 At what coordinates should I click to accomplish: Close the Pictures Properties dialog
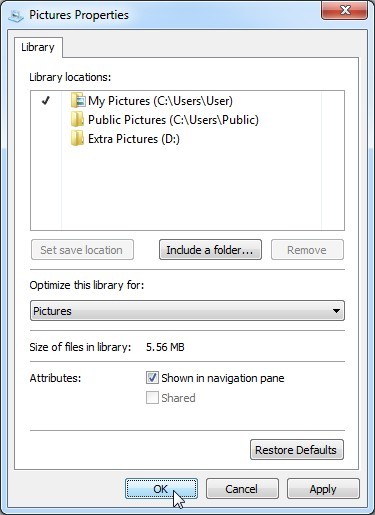click(x=345, y=10)
